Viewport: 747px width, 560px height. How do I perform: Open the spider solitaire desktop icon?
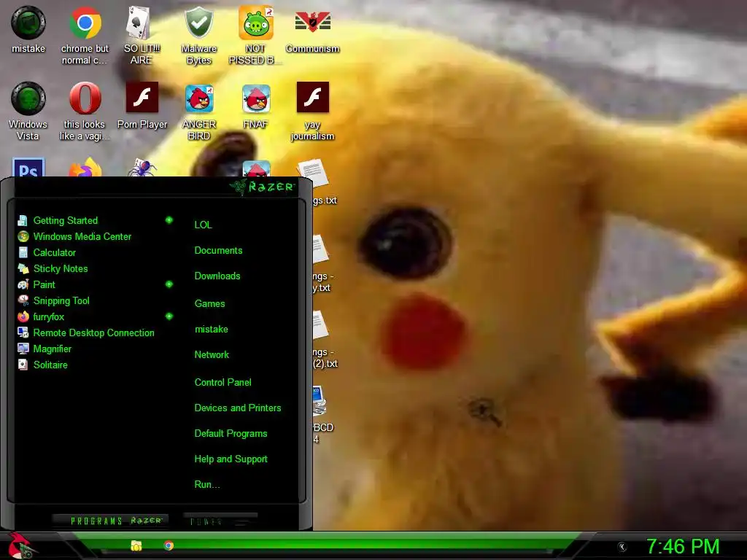click(x=142, y=168)
